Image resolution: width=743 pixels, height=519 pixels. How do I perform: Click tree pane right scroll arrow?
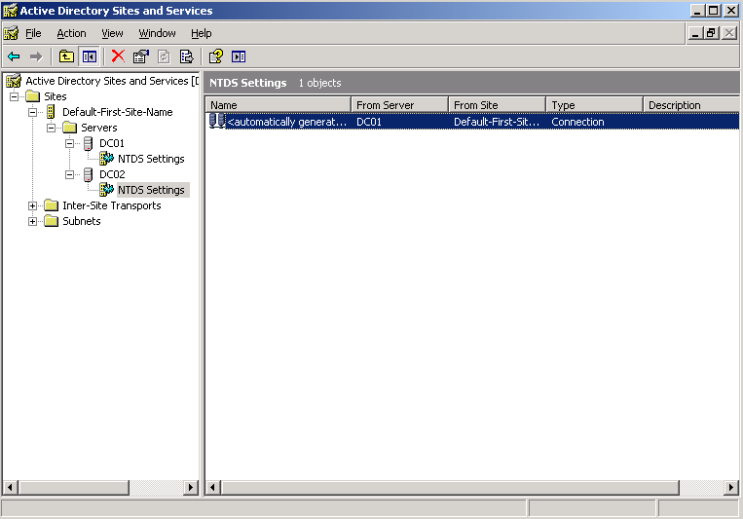coord(190,487)
